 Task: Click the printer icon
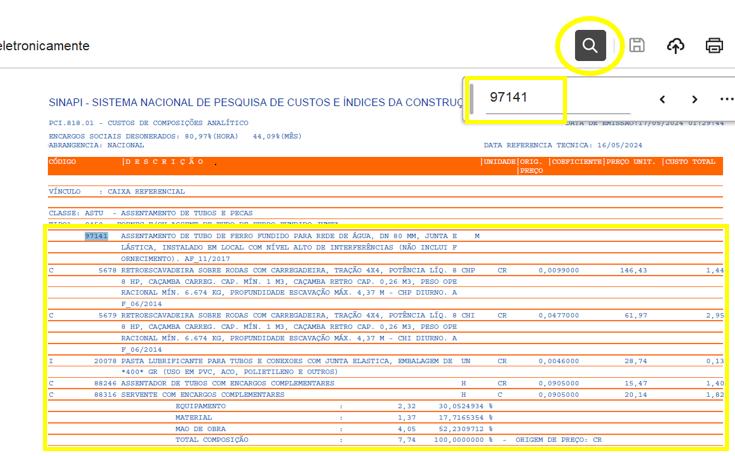point(714,45)
